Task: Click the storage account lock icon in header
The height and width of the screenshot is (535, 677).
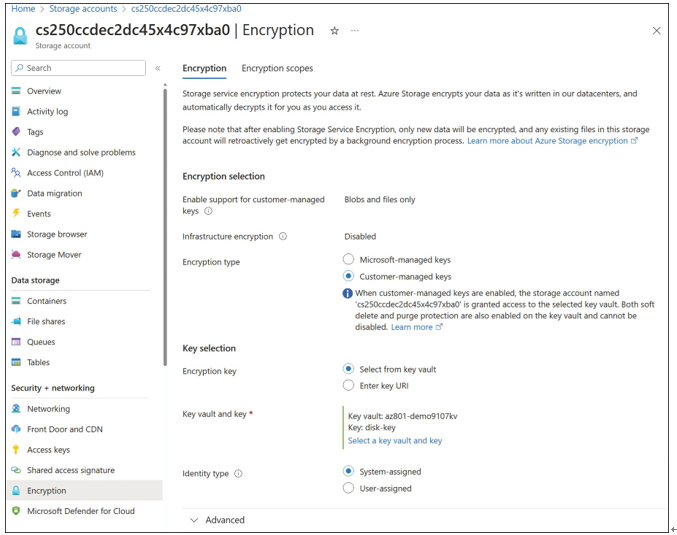Action: pyautogui.click(x=20, y=35)
